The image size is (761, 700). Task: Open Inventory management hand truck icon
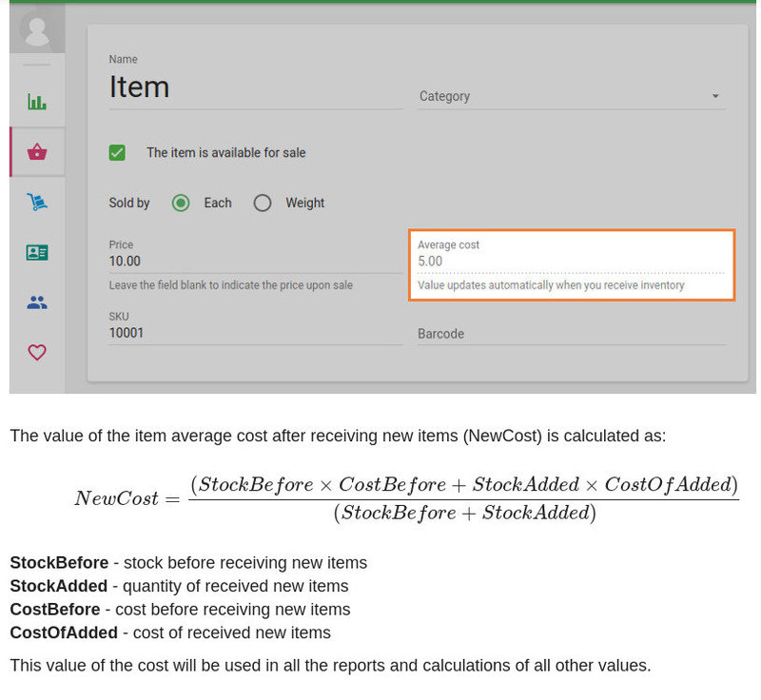click(x=37, y=202)
